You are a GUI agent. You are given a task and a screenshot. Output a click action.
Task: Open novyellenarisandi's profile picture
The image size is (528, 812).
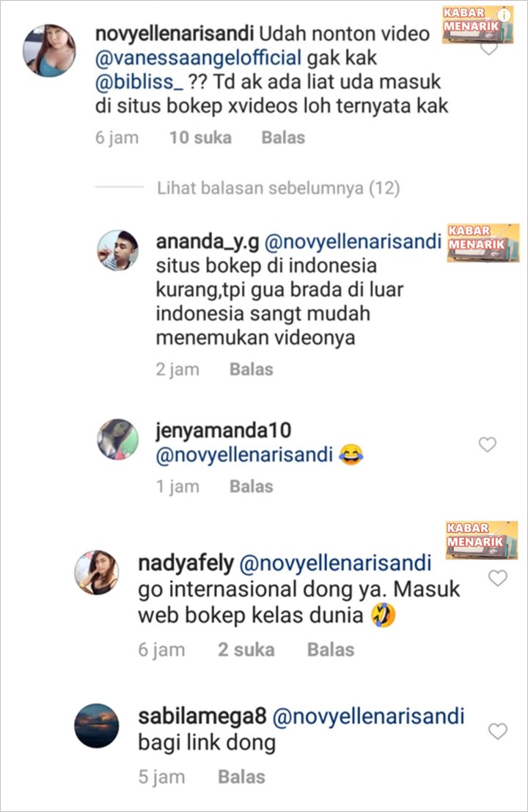(49, 51)
